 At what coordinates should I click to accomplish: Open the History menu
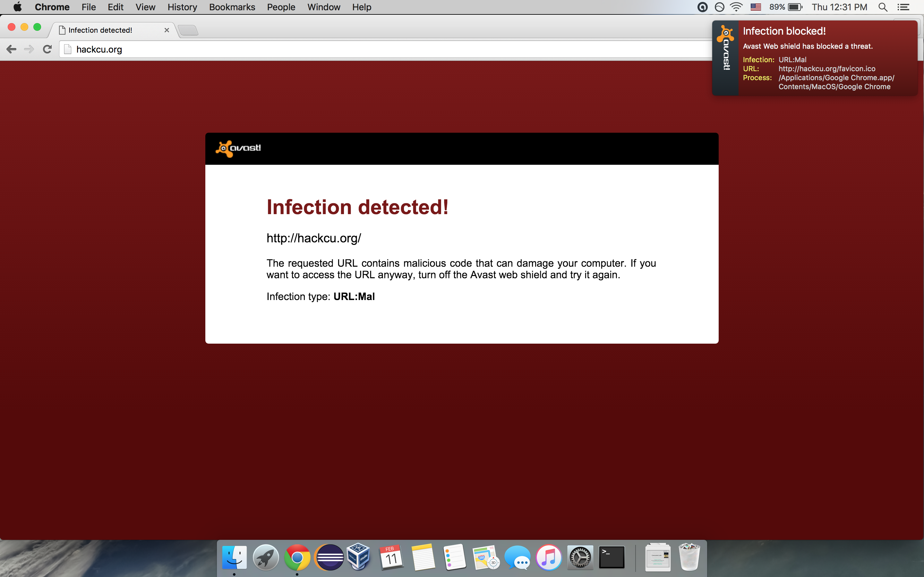[182, 7]
